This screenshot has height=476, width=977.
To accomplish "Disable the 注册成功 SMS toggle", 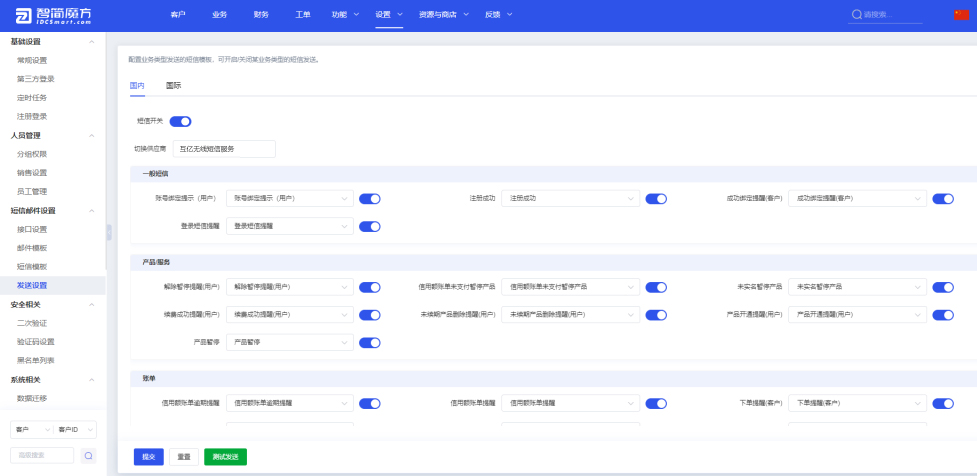I will coord(656,199).
